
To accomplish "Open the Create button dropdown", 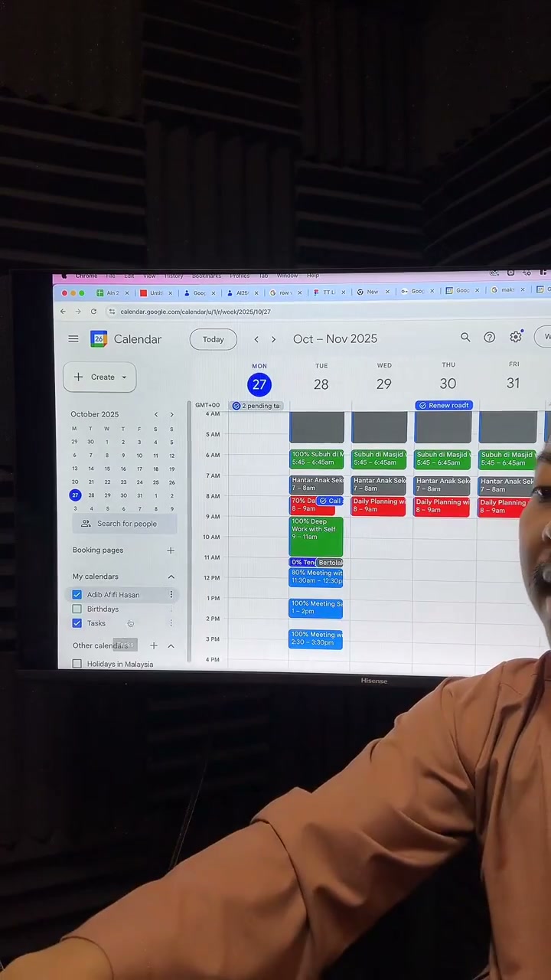I will point(124,377).
